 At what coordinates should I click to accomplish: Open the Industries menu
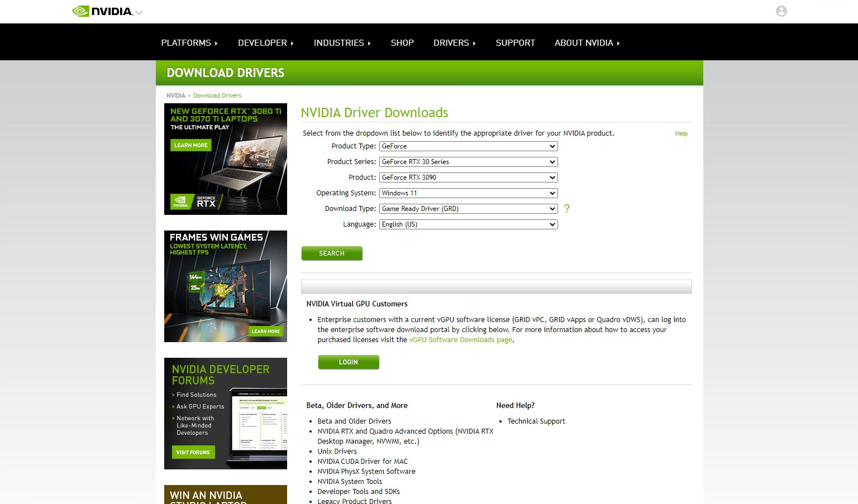[x=342, y=43]
